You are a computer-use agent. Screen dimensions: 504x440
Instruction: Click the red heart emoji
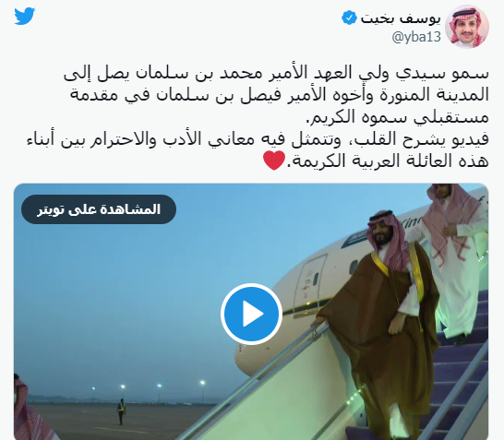click(274, 161)
